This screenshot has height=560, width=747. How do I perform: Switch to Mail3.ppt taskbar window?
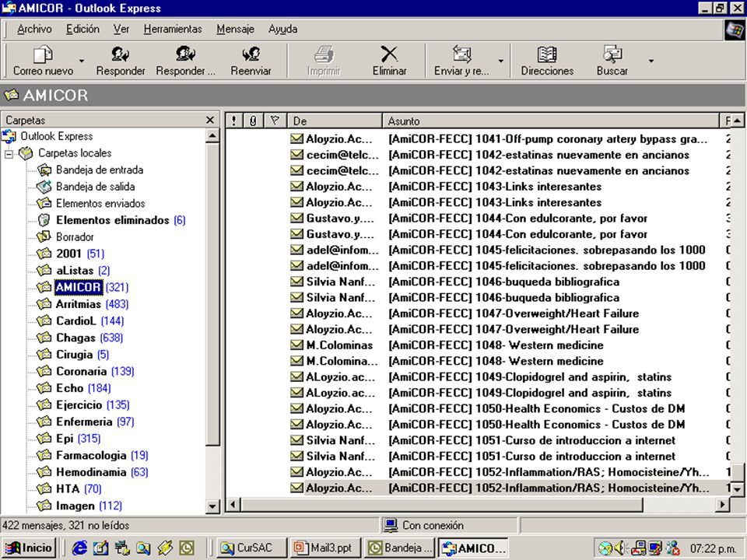tap(326, 548)
